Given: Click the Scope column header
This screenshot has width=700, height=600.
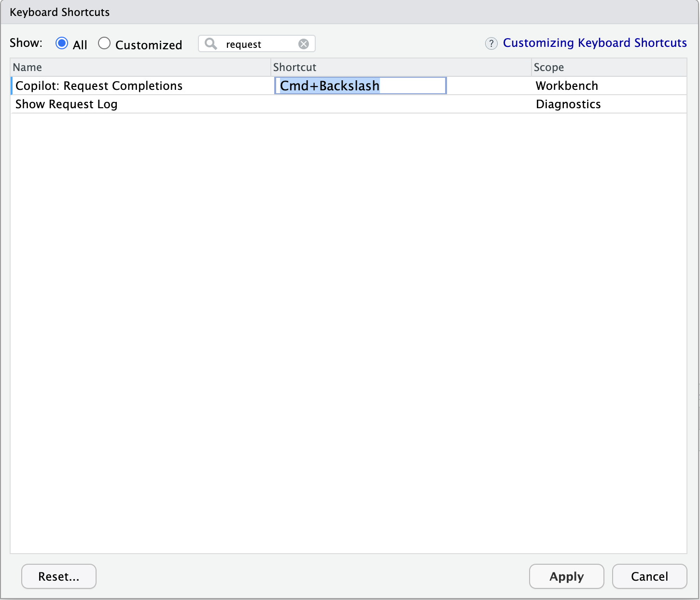Looking at the screenshot, I should pos(609,67).
